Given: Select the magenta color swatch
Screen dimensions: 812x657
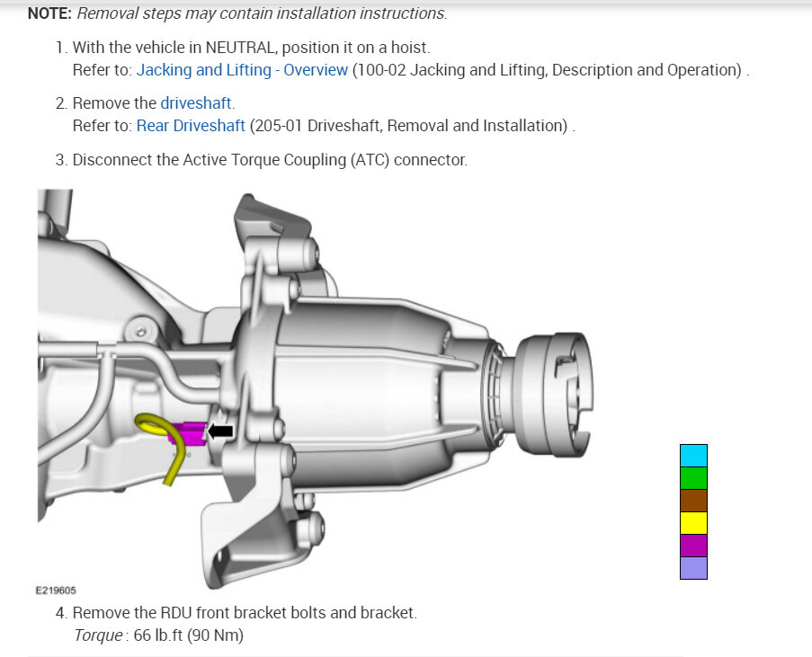Looking at the screenshot, I should [693, 546].
